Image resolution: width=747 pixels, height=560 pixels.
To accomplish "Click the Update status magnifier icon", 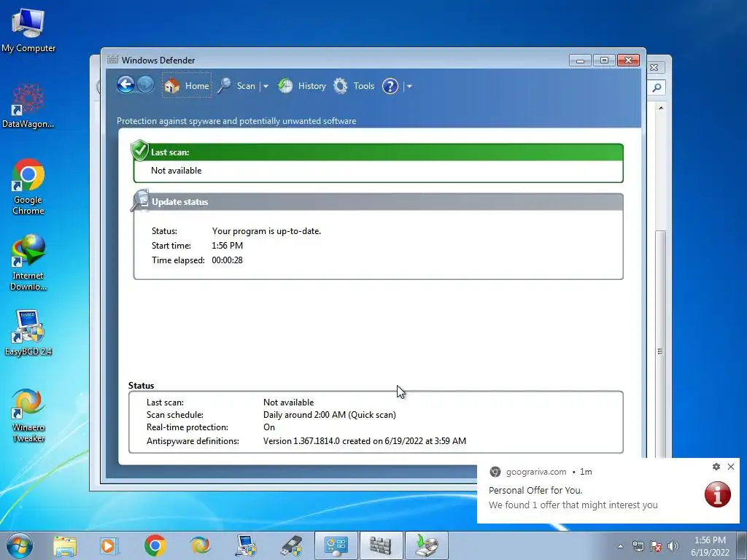I will click(x=140, y=200).
